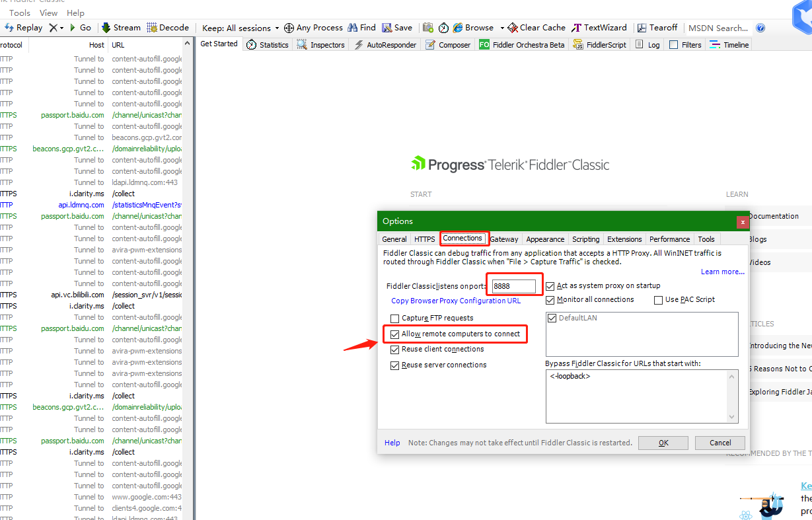Select the Connections options tab
Viewport: 812px width, 520px height.
click(462, 239)
